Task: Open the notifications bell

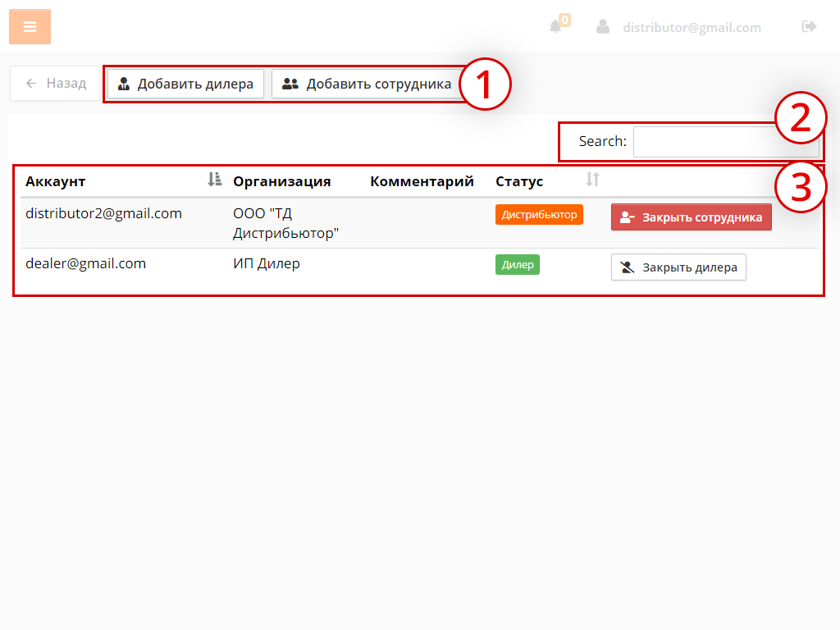Action: pos(556,27)
